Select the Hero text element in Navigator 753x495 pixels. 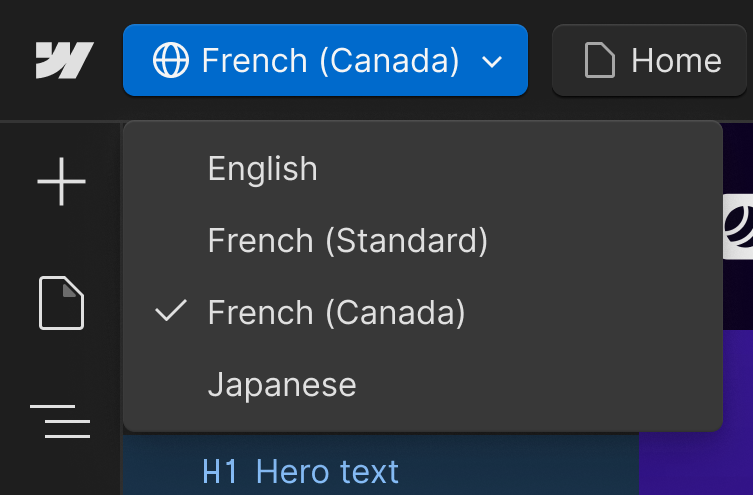[327, 471]
